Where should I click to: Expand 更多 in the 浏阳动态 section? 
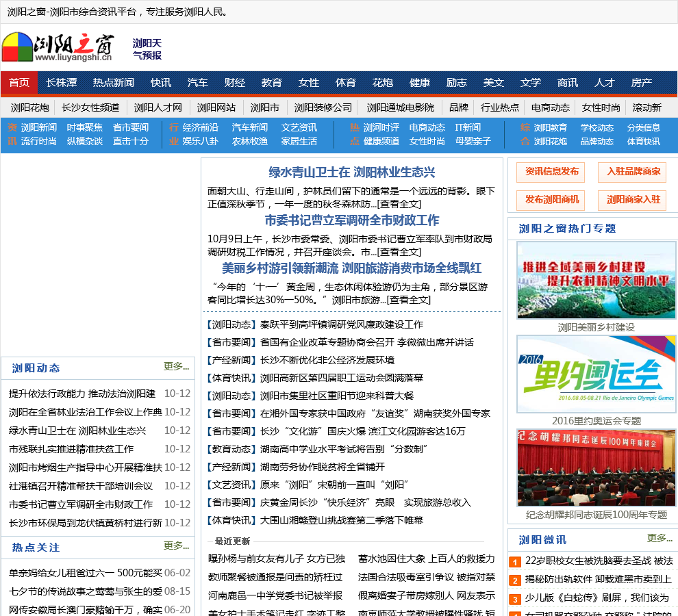(176, 367)
